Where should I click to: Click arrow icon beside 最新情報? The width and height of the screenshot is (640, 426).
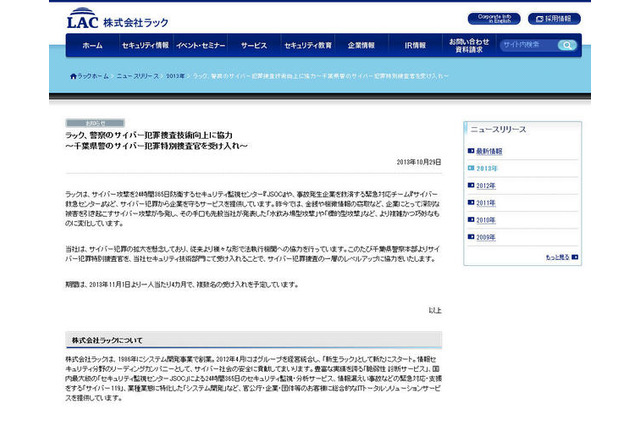coord(471,151)
